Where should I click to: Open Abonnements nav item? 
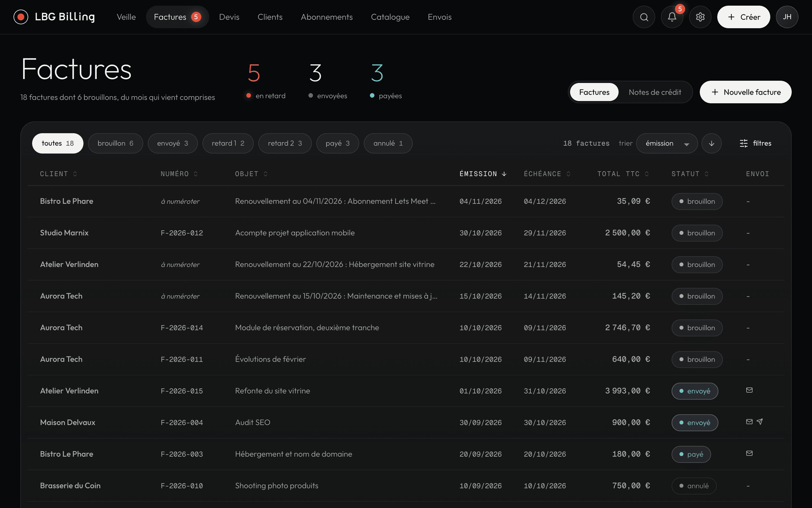point(326,17)
